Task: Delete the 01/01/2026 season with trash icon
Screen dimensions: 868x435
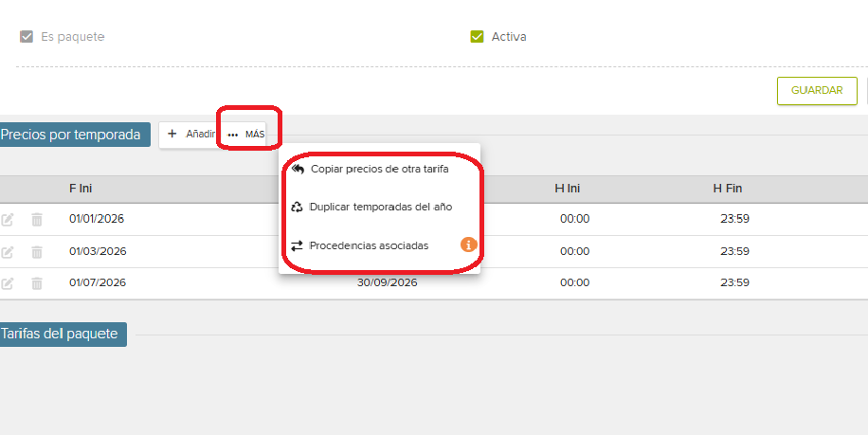Action: [37, 220]
